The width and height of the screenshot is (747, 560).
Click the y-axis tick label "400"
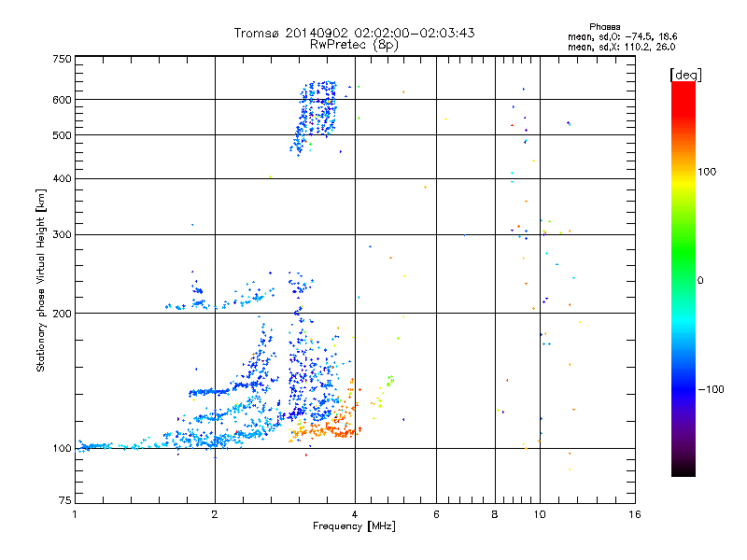(x=62, y=178)
